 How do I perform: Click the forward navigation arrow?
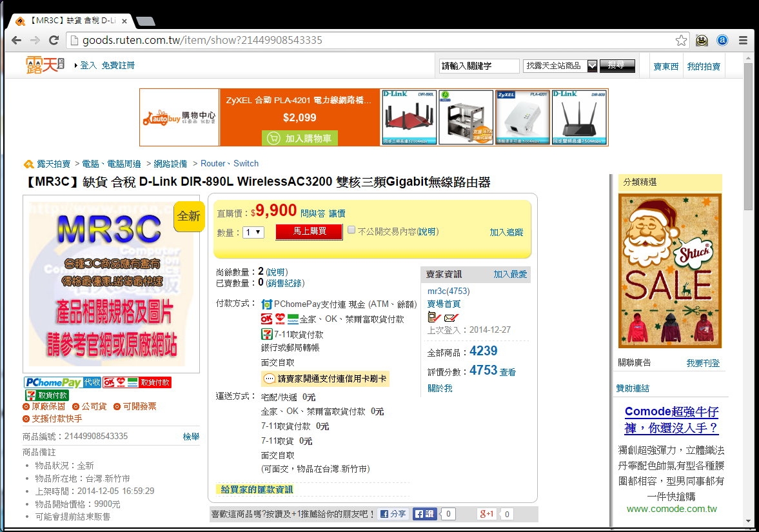35,40
